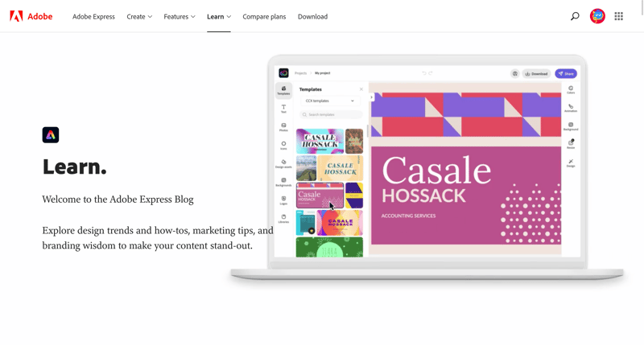The image size is (644, 362).
Task: Open Design option in mockup right sidebar
Action: click(571, 163)
